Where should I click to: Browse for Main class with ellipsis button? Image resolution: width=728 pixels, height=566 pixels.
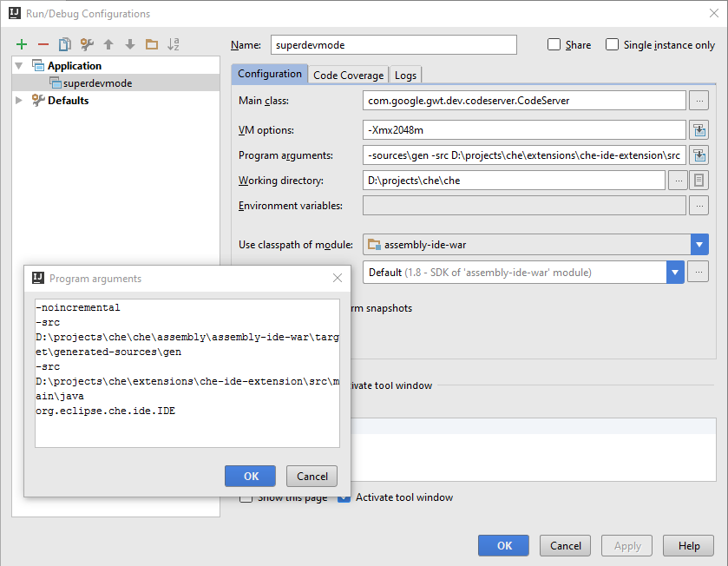[x=698, y=101]
